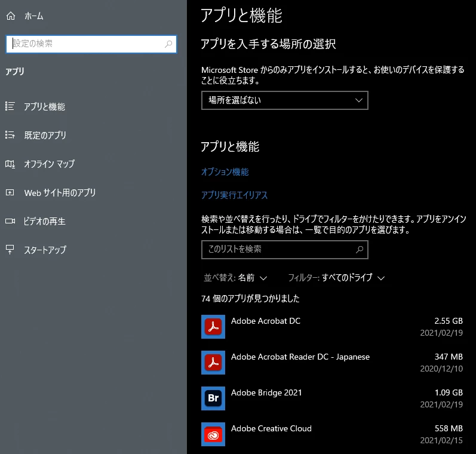This screenshot has height=454, width=476.
Task: Click the 347 MB size value
Action: [449, 357]
